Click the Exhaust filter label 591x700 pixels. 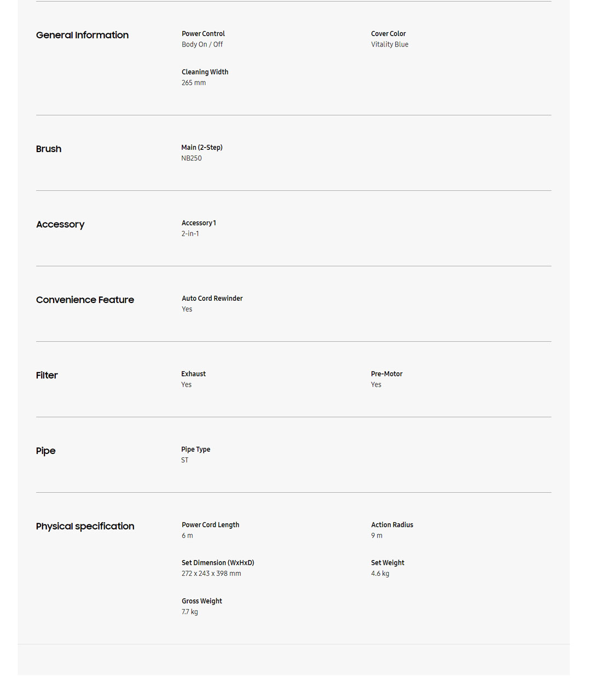pyautogui.click(x=193, y=374)
